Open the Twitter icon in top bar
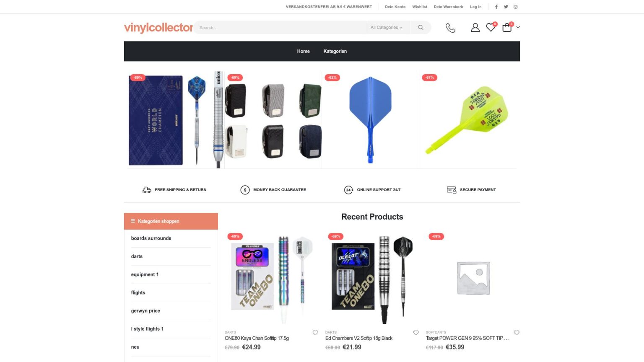The width and height of the screenshot is (644, 362). (506, 7)
